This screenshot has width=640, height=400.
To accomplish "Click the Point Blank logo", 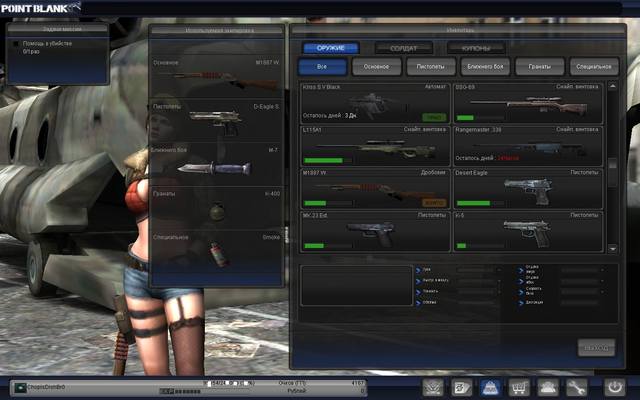I will [x=40, y=7].
